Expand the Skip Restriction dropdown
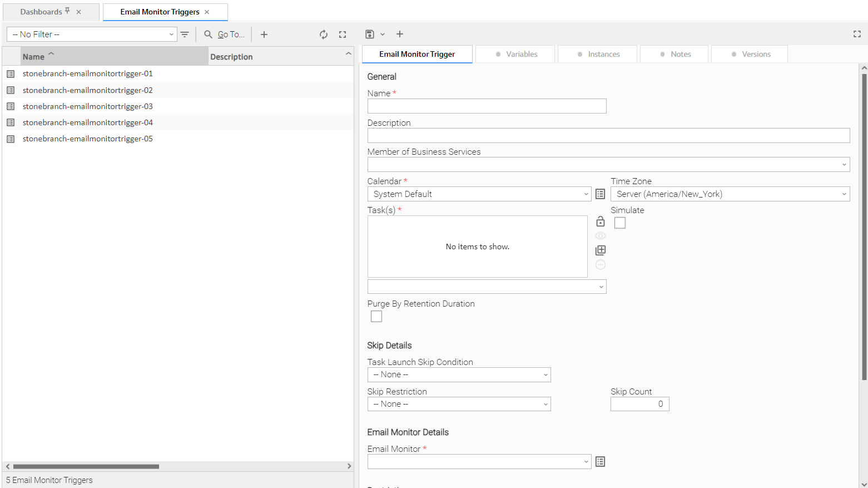Viewport: 868px width, 488px height. [459, 405]
